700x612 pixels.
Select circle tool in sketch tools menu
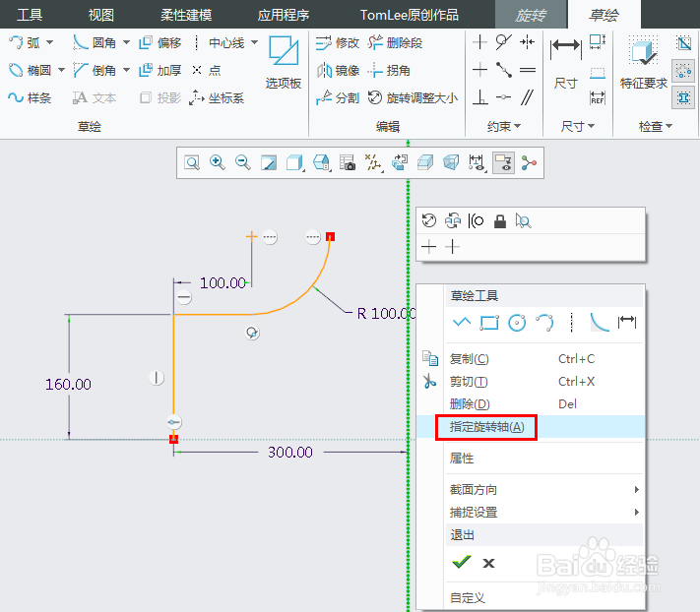517,323
